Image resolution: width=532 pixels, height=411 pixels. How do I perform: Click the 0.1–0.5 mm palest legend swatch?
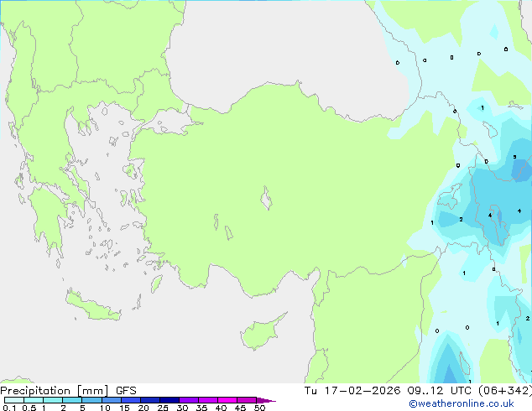pos(14,400)
